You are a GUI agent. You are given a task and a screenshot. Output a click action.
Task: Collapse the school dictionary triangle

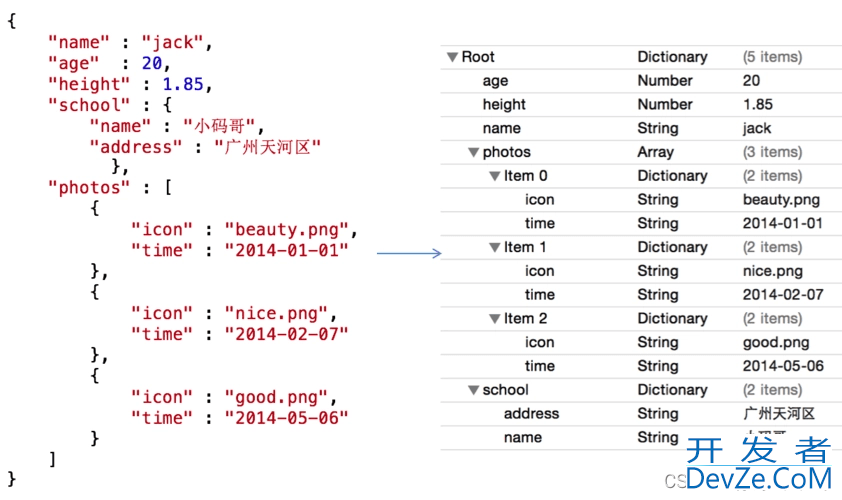coord(473,390)
